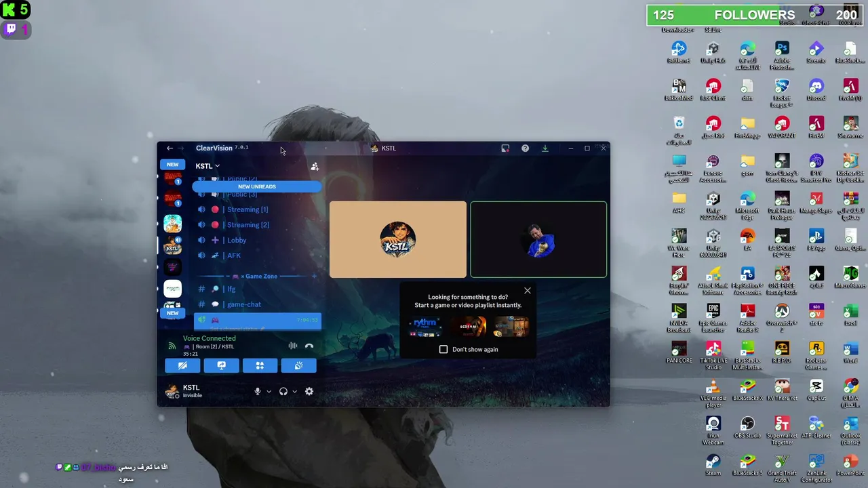Start the Rythm activity
Viewport: 868px width, 488px height.
coord(425,327)
